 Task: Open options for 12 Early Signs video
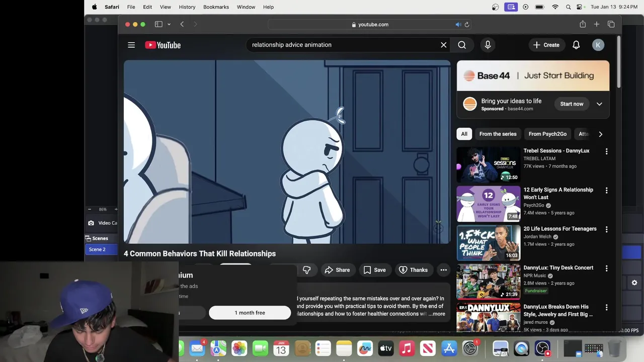pyautogui.click(x=606, y=191)
